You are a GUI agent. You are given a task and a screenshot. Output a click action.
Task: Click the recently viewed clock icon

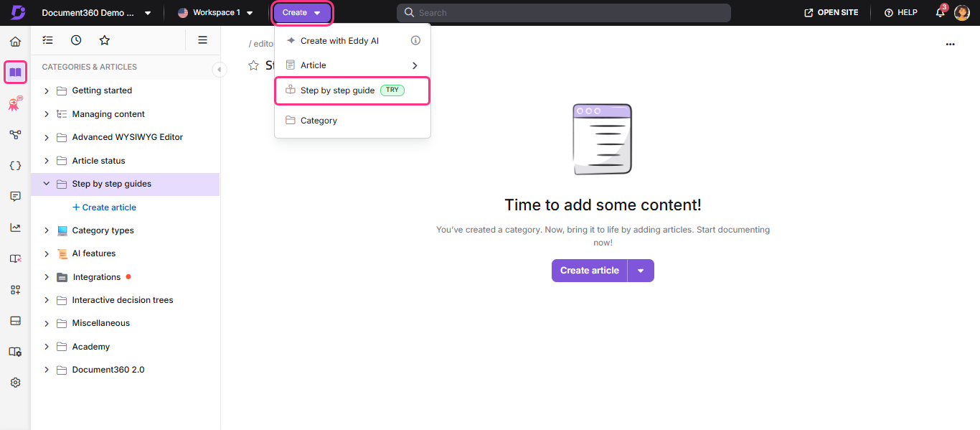click(76, 39)
